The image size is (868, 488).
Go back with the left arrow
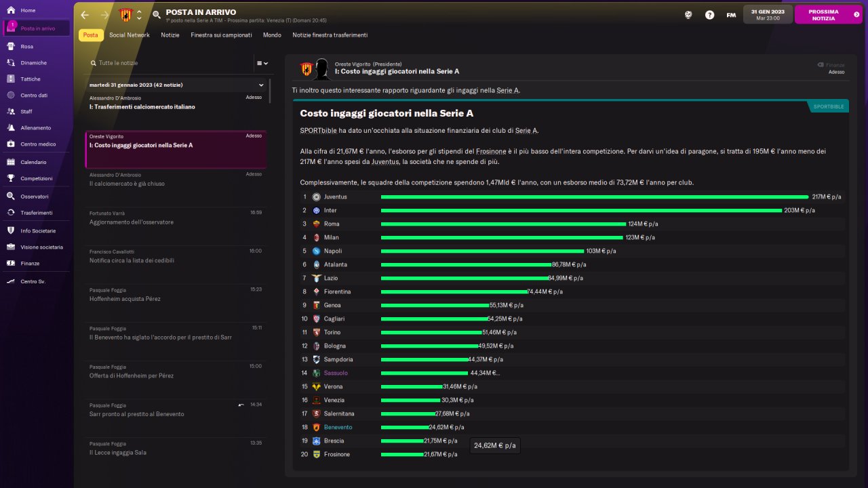[x=85, y=14]
